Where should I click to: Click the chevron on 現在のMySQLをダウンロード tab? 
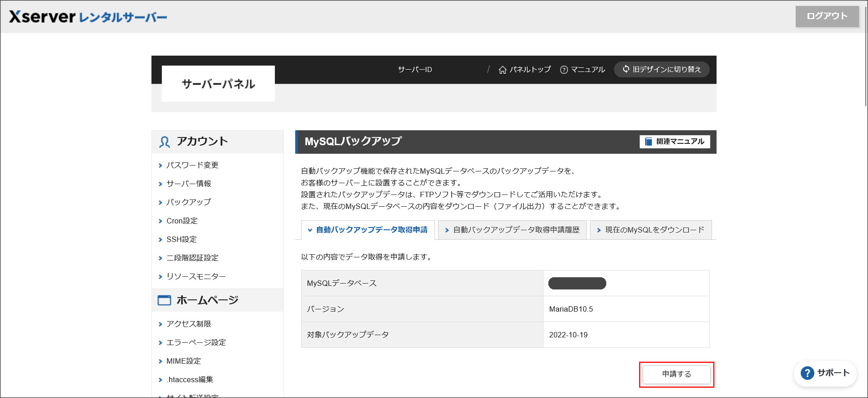599,230
